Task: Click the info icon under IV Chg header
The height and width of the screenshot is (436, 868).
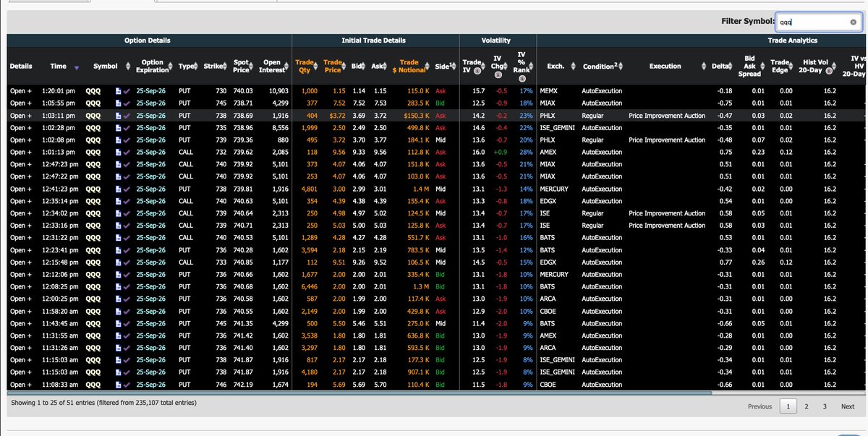Action: point(498,75)
